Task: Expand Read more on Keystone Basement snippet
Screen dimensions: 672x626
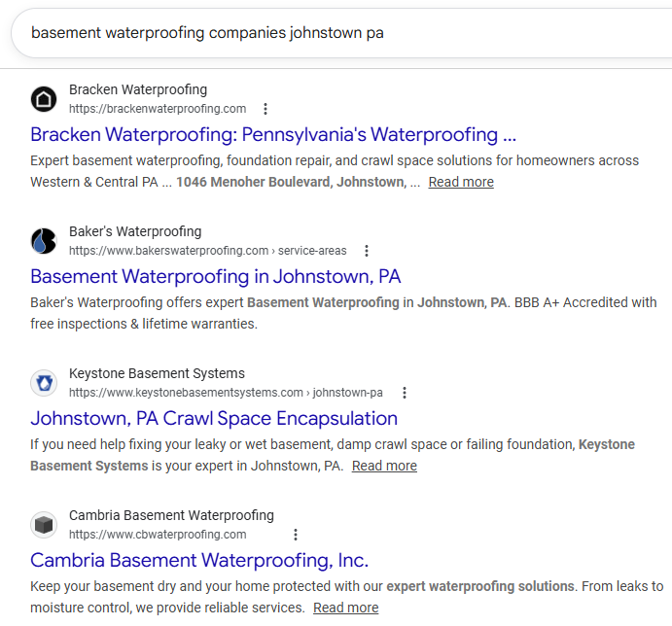Action: (x=384, y=466)
